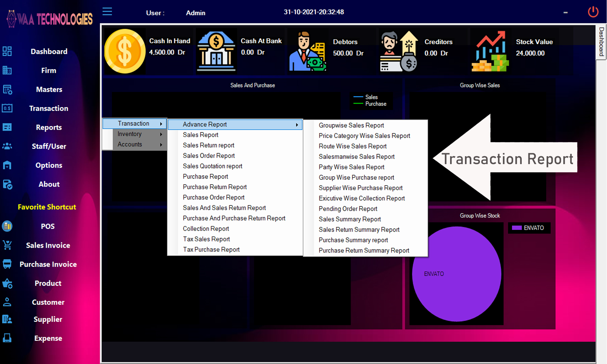Viewport: 607px width, 364px height.
Task: Click the POS shortcut icon
Action: pos(7,226)
